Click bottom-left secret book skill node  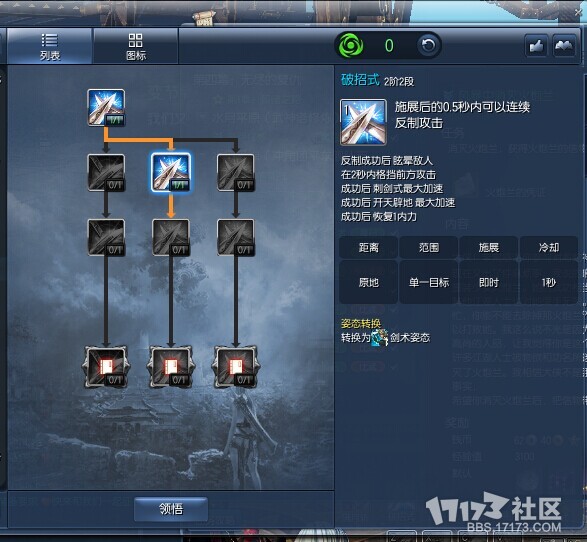(x=106, y=367)
